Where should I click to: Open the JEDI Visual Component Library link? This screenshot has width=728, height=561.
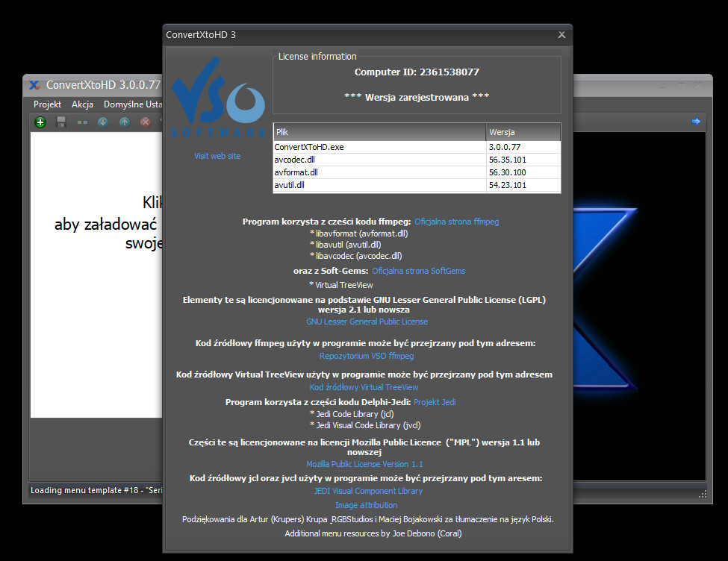[368, 491]
